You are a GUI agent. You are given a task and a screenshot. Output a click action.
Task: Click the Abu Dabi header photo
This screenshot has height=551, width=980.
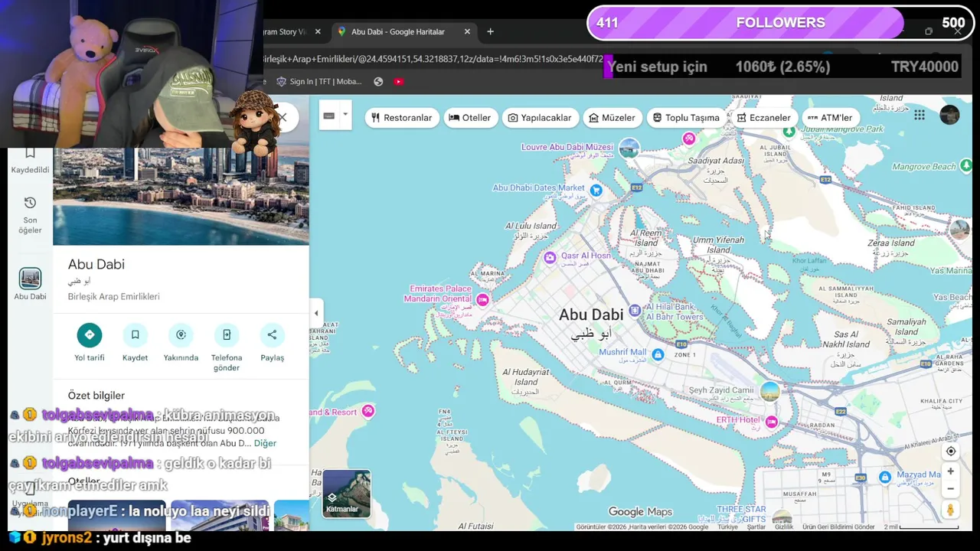181,196
